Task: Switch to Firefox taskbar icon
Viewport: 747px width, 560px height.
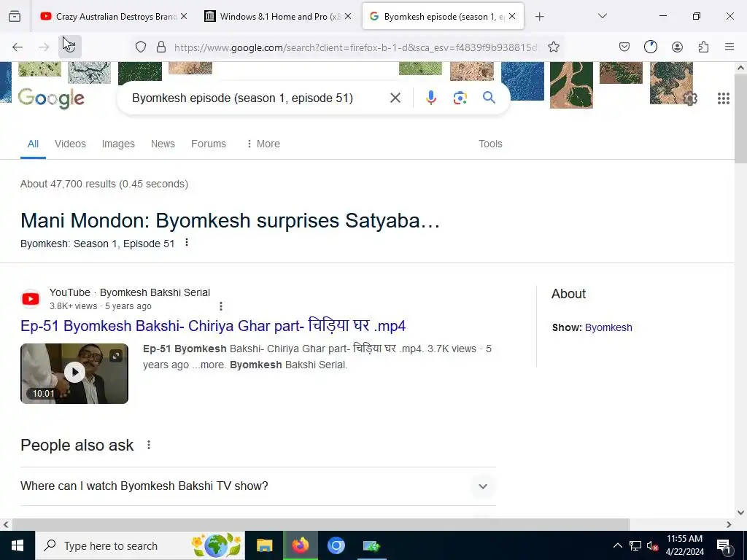Action: (x=300, y=545)
